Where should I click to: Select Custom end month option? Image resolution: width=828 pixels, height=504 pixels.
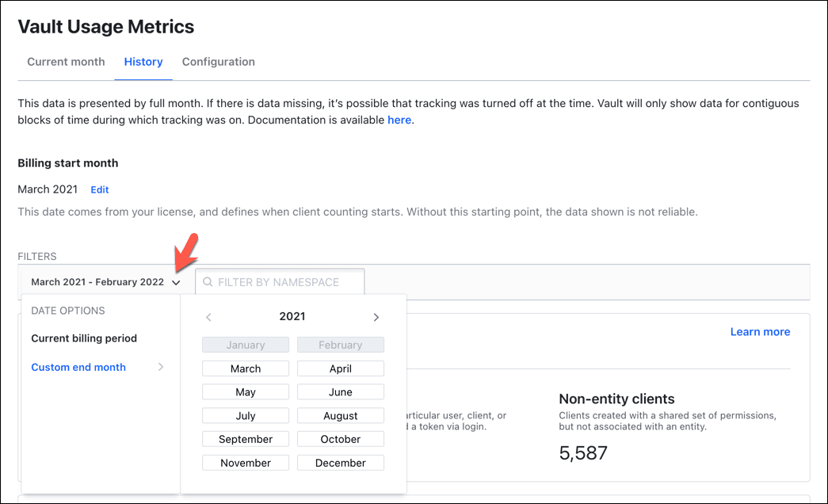(x=78, y=367)
